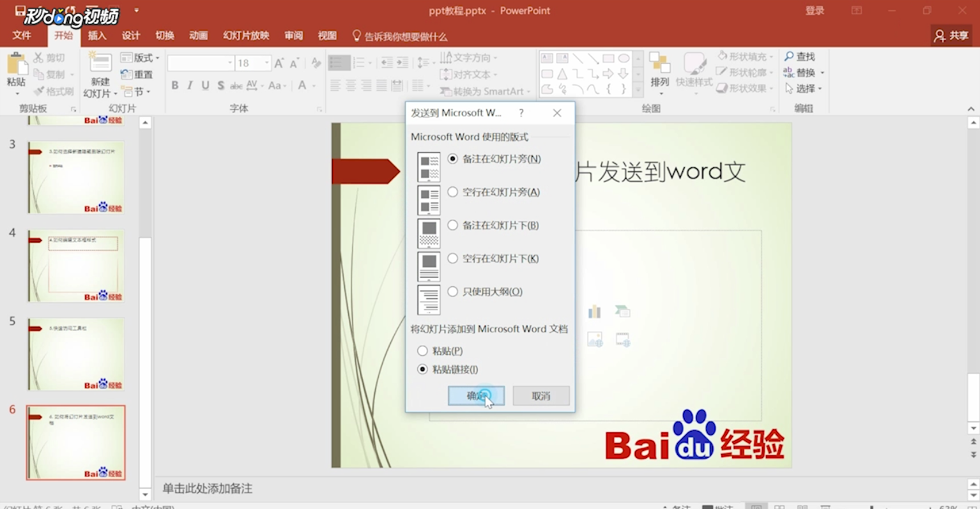Open the 选择 select dropdown

(x=803, y=89)
